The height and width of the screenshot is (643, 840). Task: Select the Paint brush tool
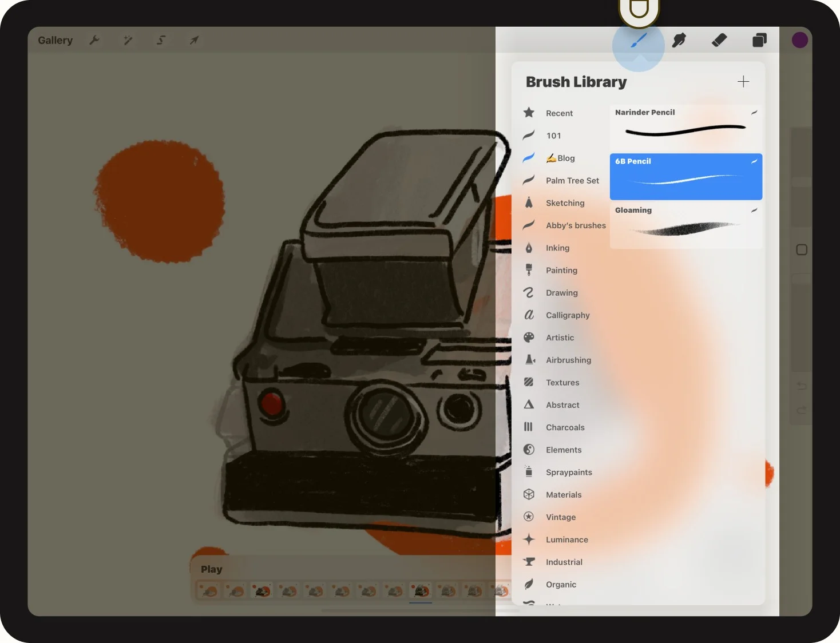point(639,39)
